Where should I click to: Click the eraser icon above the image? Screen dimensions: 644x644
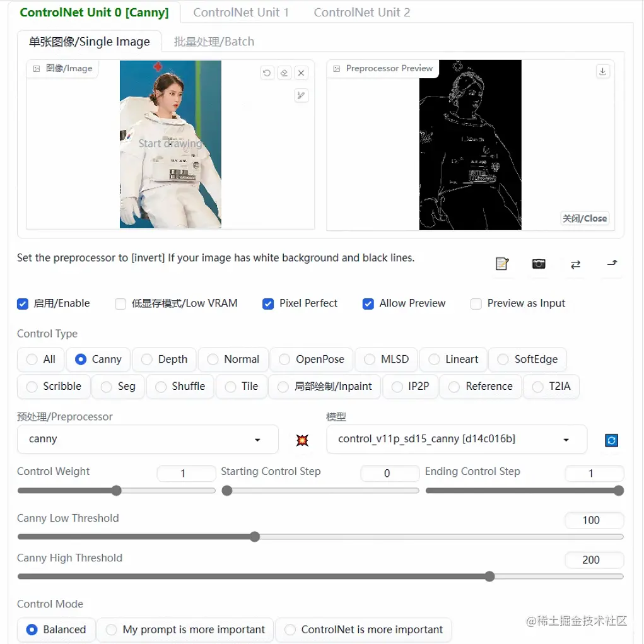[284, 73]
